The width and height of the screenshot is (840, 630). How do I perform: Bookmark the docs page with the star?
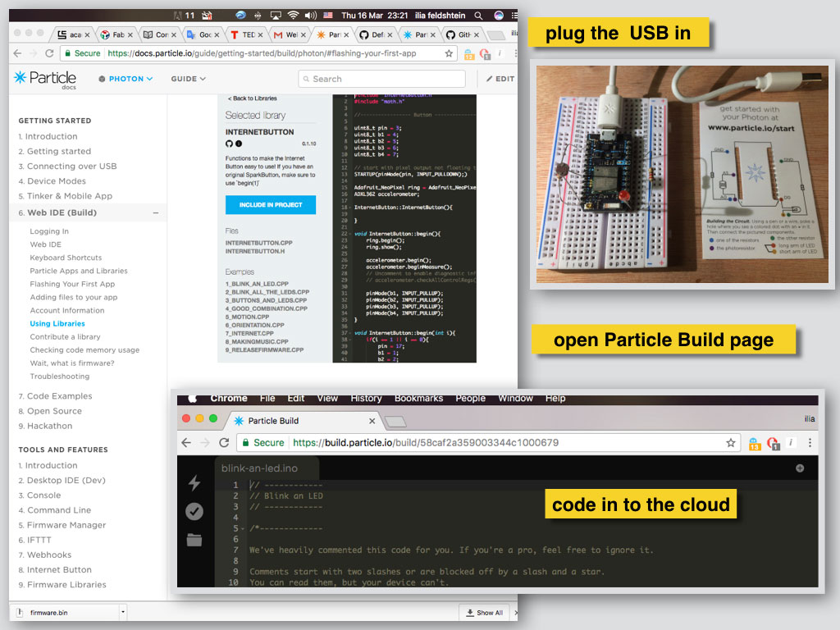pyautogui.click(x=449, y=53)
